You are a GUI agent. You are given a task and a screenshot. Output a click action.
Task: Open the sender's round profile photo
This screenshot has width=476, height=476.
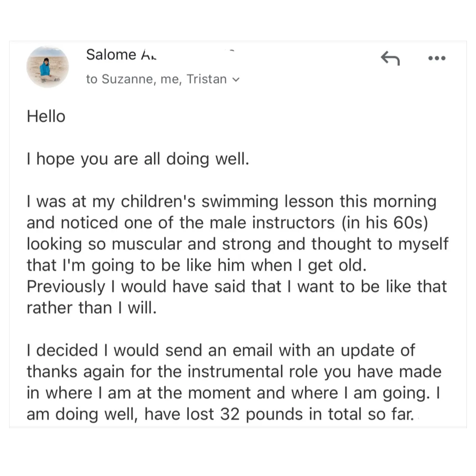[48, 67]
